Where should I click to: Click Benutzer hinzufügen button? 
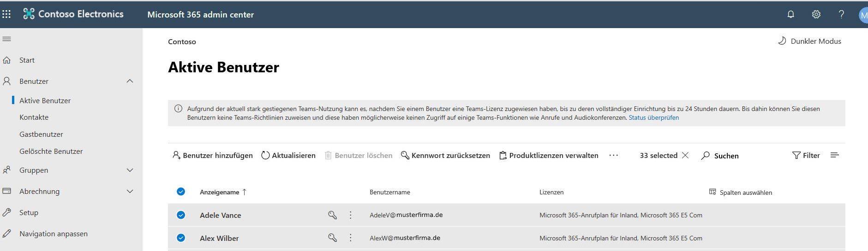(x=213, y=156)
